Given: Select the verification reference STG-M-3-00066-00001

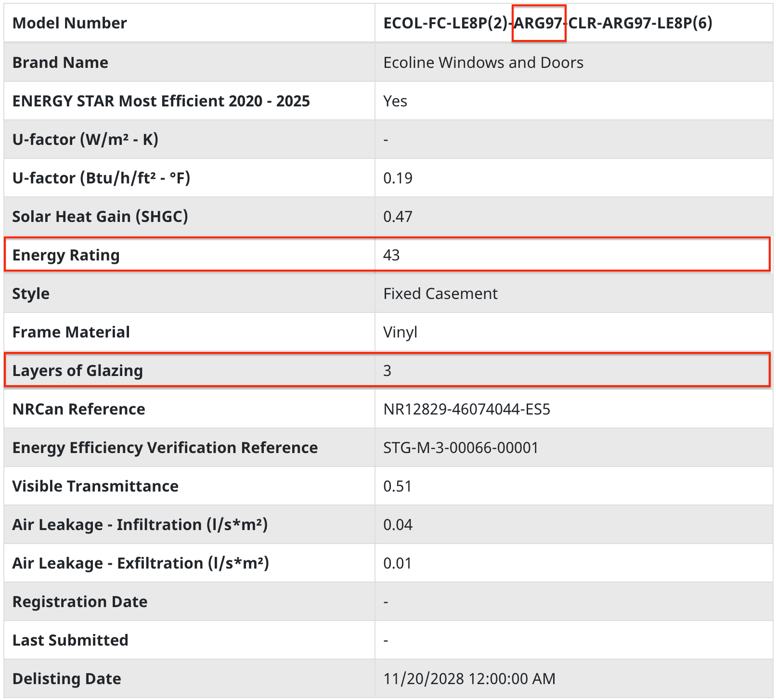Looking at the screenshot, I should tap(460, 448).
